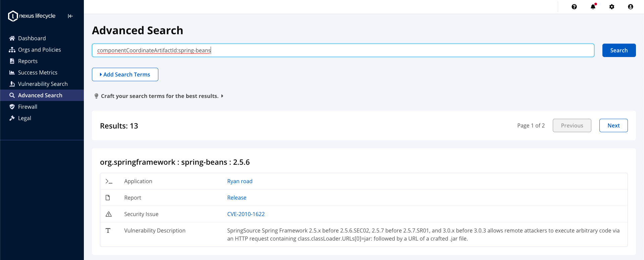The image size is (644, 260).
Task: Go to Orgs and Policies
Action: click(x=39, y=50)
